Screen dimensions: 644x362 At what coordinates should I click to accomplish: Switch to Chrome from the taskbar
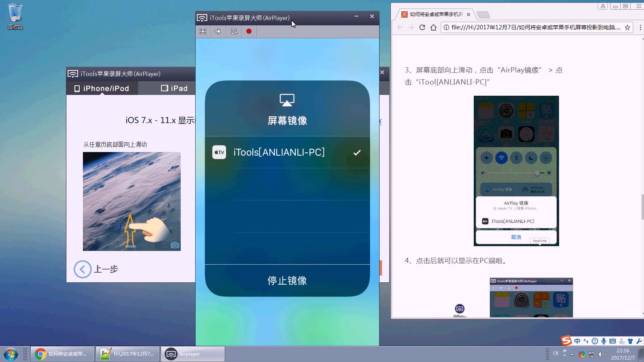click(x=62, y=354)
